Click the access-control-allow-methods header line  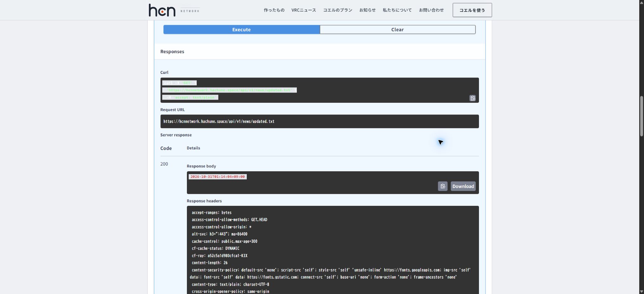click(229, 220)
